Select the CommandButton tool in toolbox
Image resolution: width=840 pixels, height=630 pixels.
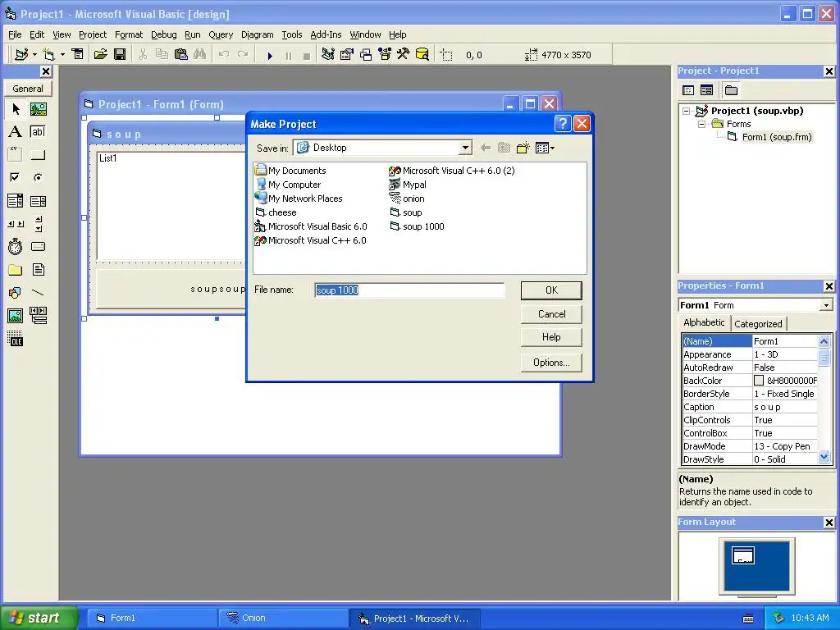38,155
